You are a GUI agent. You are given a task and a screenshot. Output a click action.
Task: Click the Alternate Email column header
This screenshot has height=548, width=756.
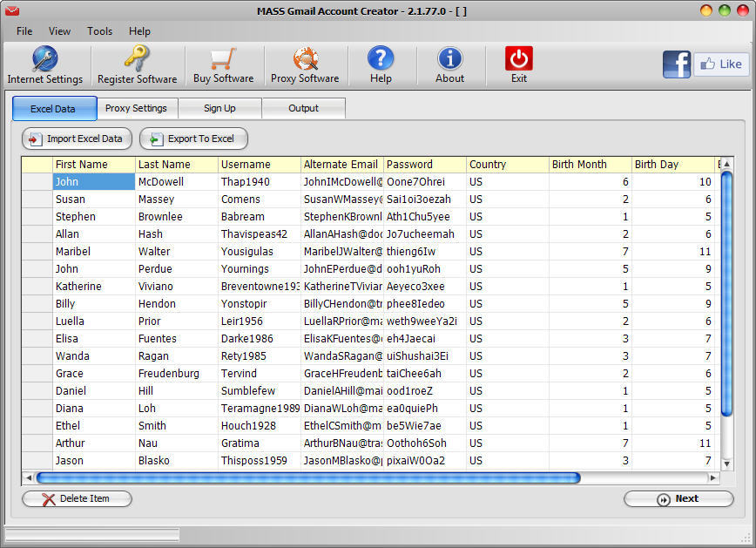point(341,165)
